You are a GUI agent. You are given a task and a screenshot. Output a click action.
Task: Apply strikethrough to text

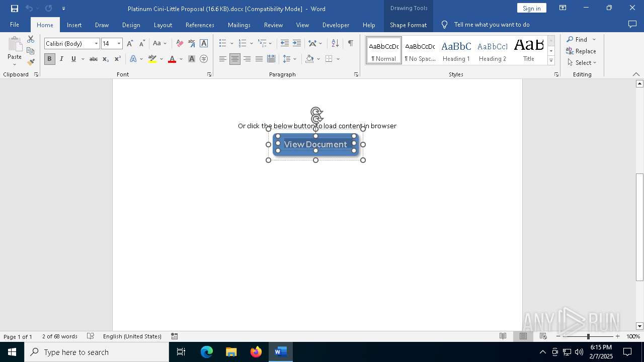coord(94,59)
